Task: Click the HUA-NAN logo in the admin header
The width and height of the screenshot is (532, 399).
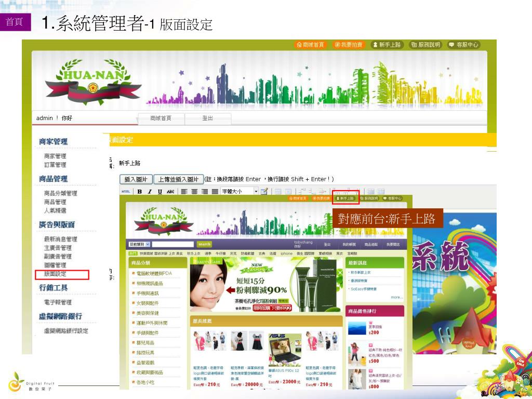Action: [93, 82]
